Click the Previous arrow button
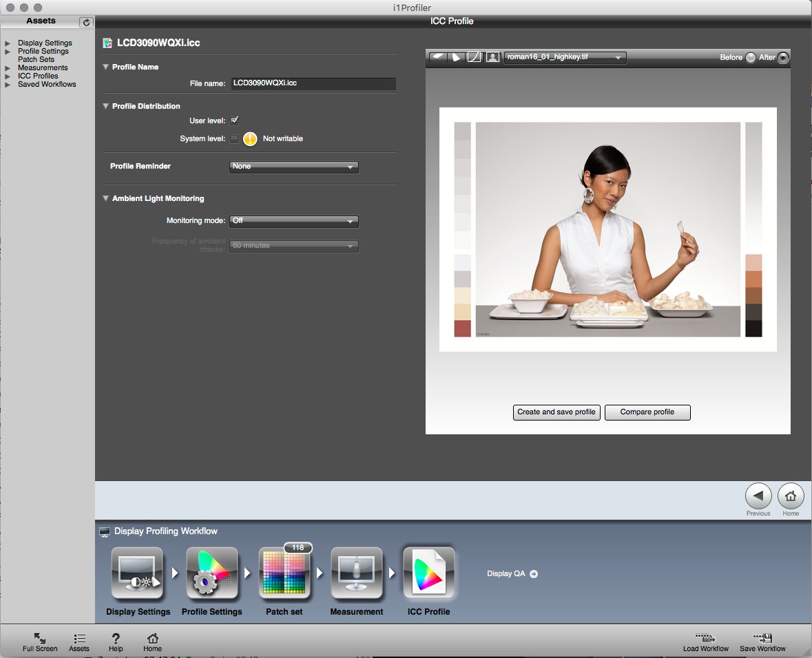Screen dimensions: 812x658 [758, 496]
